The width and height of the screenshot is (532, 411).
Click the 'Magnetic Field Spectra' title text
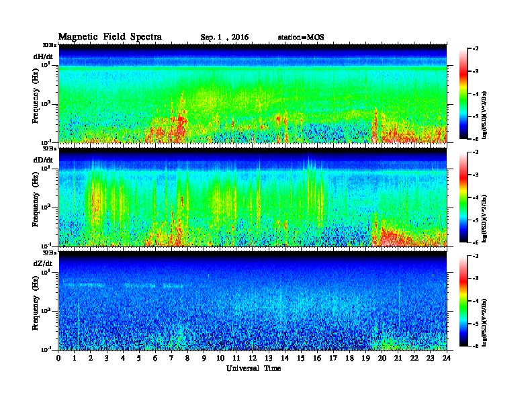coord(110,37)
